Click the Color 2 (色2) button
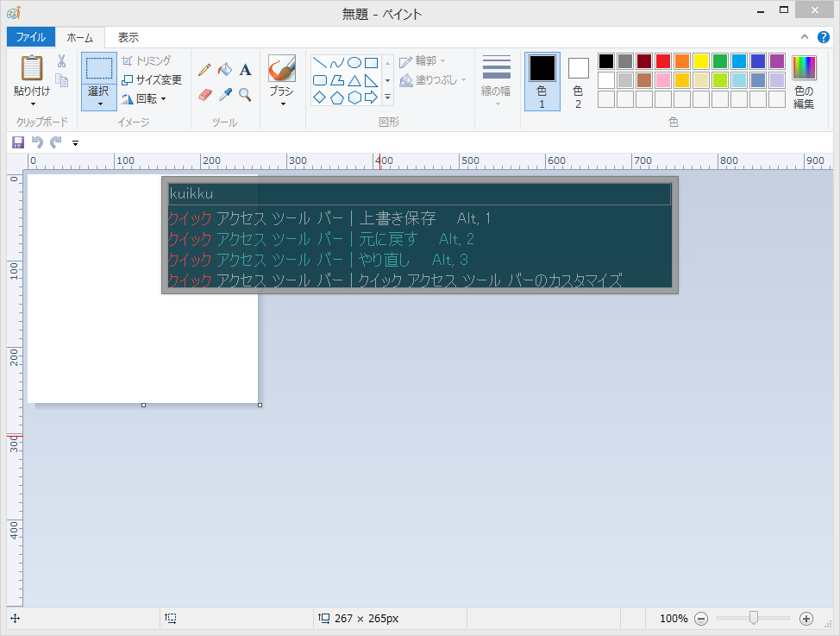Viewport: 840px width, 636px height. coord(578,80)
